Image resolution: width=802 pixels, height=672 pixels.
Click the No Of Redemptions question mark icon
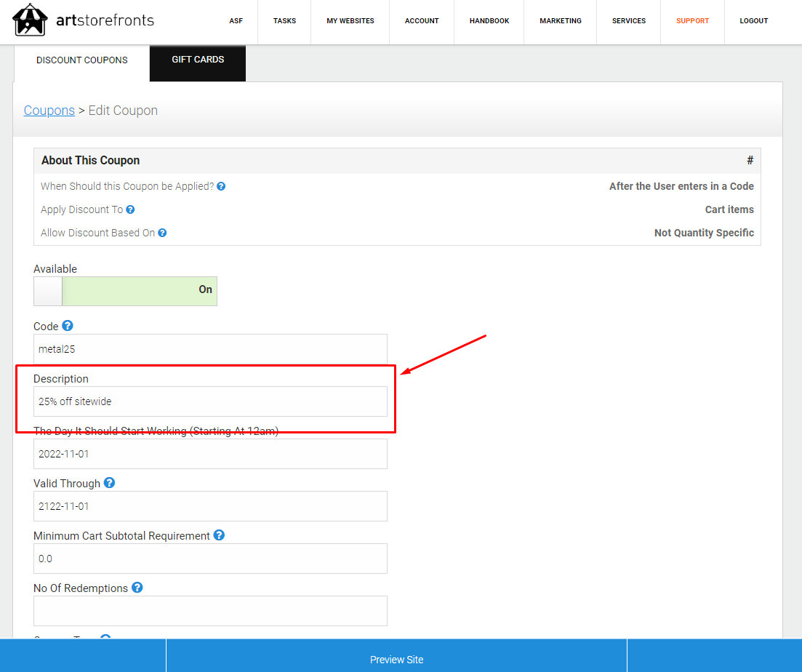click(x=137, y=588)
